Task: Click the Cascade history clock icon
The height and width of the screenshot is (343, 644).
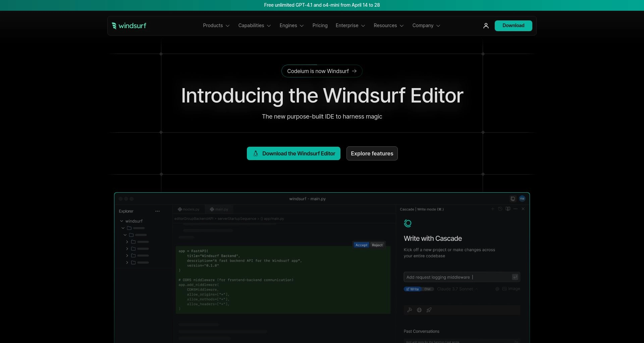Action: pos(500,209)
